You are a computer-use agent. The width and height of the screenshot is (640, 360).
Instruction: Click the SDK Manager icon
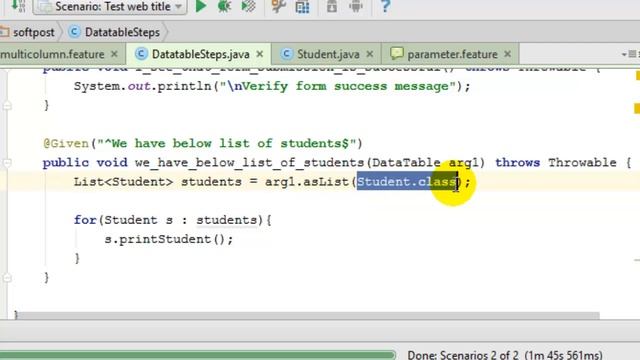332,6
